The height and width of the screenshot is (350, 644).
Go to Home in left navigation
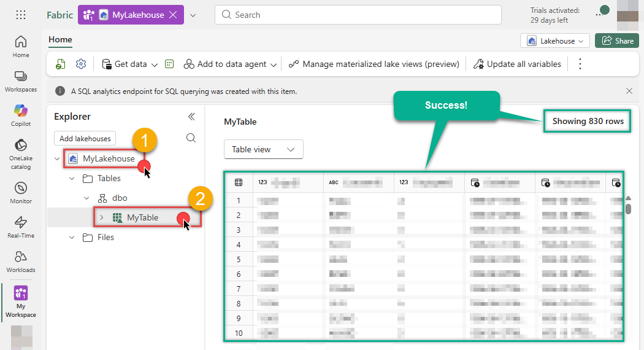click(20, 47)
